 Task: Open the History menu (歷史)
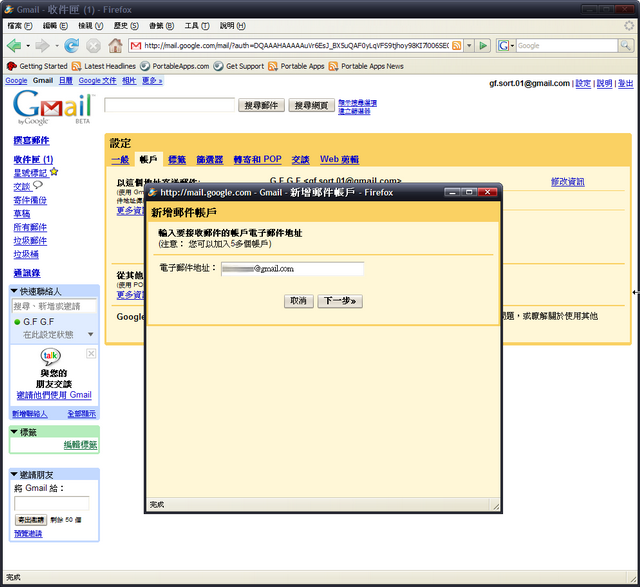126,26
